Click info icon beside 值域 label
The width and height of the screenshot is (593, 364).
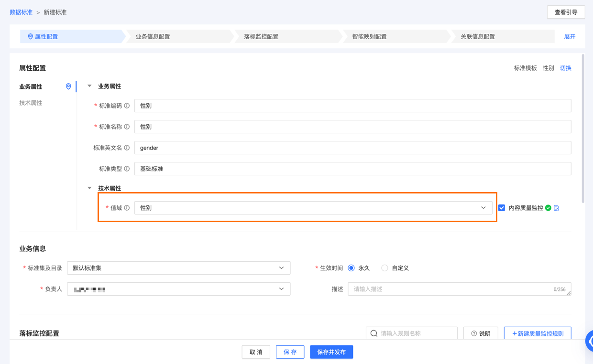pyautogui.click(x=127, y=208)
